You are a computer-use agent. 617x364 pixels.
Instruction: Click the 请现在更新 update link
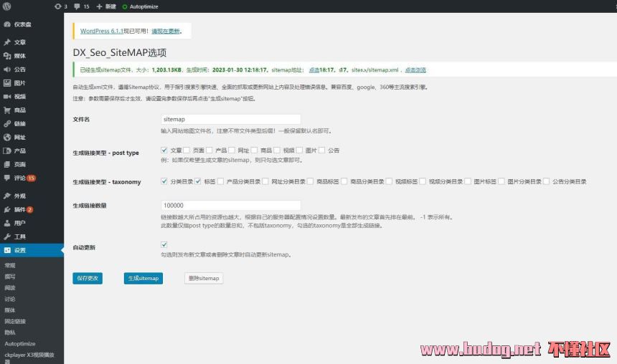click(166, 31)
